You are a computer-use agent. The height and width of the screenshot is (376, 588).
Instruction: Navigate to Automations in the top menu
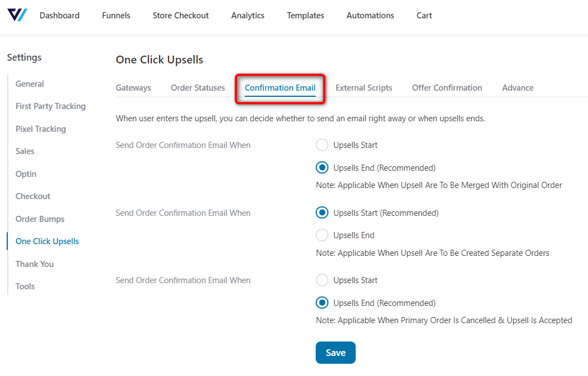[x=370, y=16]
